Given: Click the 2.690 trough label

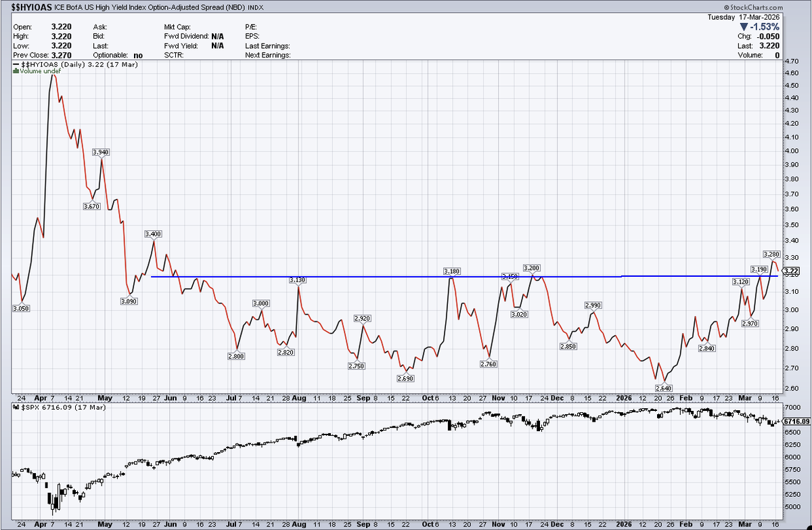Looking at the screenshot, I should pos(405,378).
